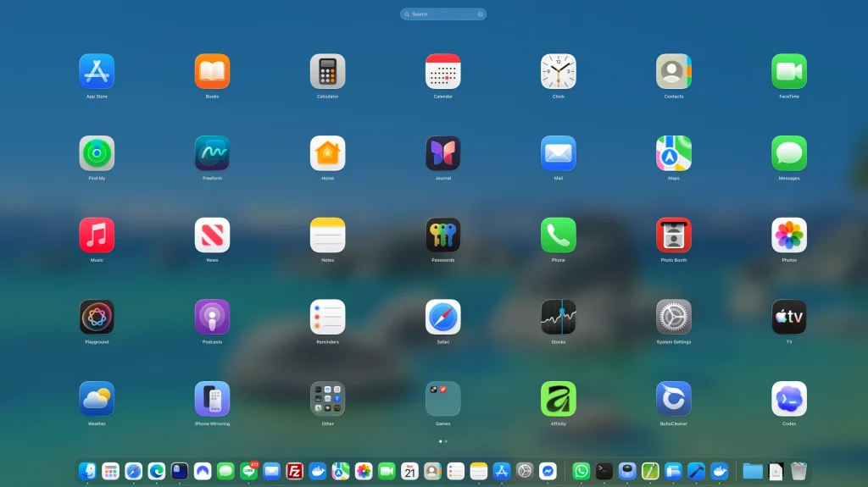Open Contacts from the app grid
This screenshot has width=868, height=487.
pyautogui.click(x=674, y=71)
